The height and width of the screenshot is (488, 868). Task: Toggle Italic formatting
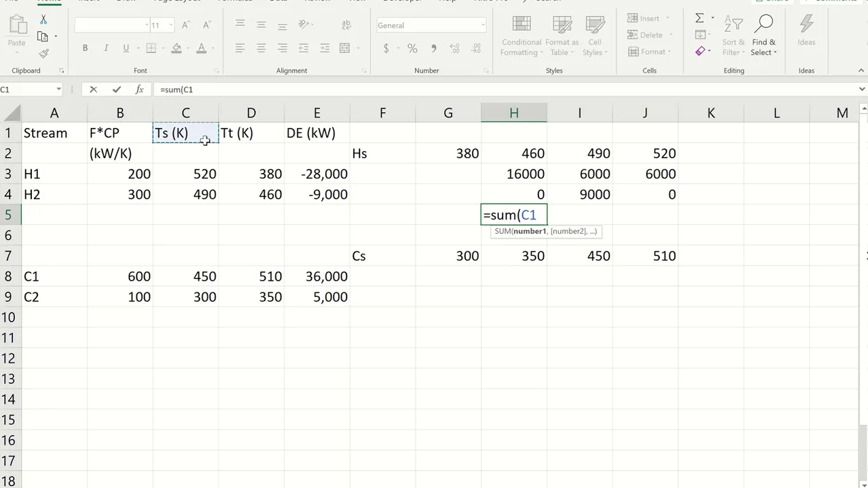pyautogui.click(x=106, y=48)
